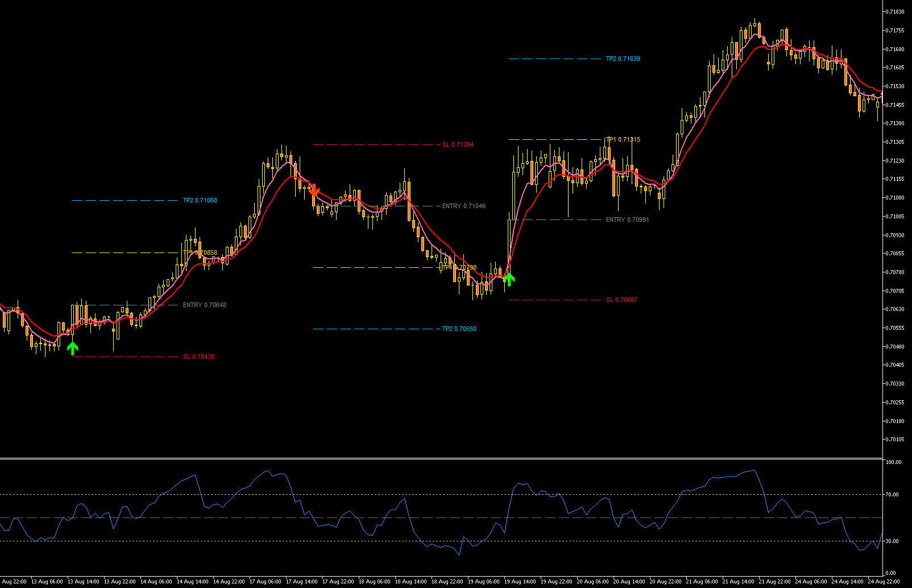Click the green buy arrow near 13 Aug 14:00
Screen dimensions: 912x588
point(72,348)
